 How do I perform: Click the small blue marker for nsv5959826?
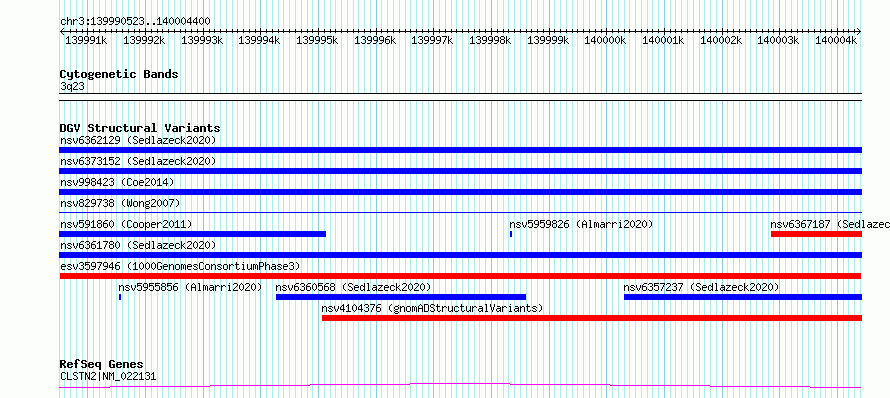(x=511, y=234)
